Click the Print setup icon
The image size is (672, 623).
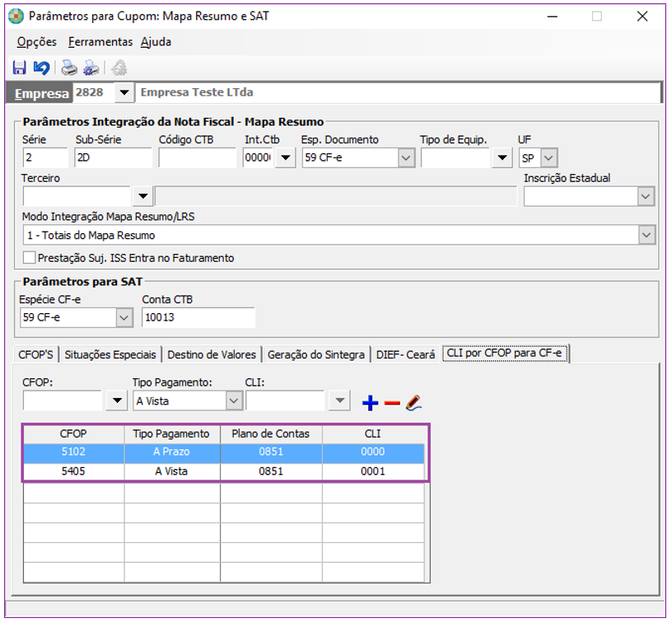91,68
